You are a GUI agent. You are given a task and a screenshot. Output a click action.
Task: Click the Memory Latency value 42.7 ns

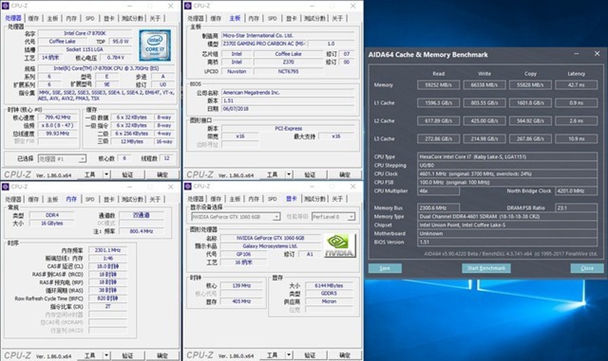point(576,85)
